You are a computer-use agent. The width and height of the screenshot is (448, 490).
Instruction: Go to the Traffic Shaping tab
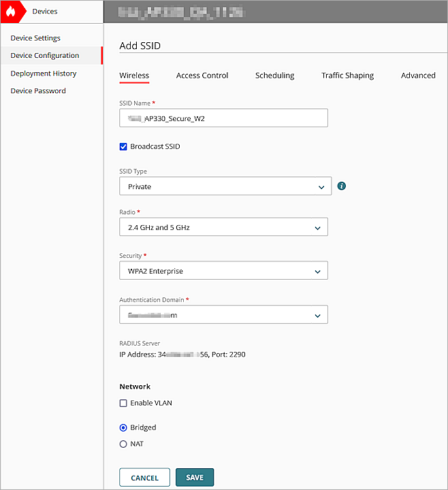tap(347, 76)
